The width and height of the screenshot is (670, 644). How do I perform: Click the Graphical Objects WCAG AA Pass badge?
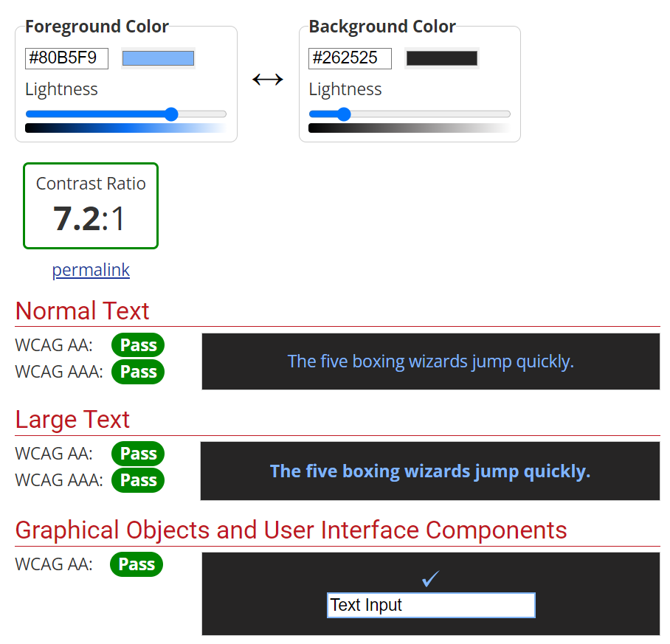tap(137, 564)
